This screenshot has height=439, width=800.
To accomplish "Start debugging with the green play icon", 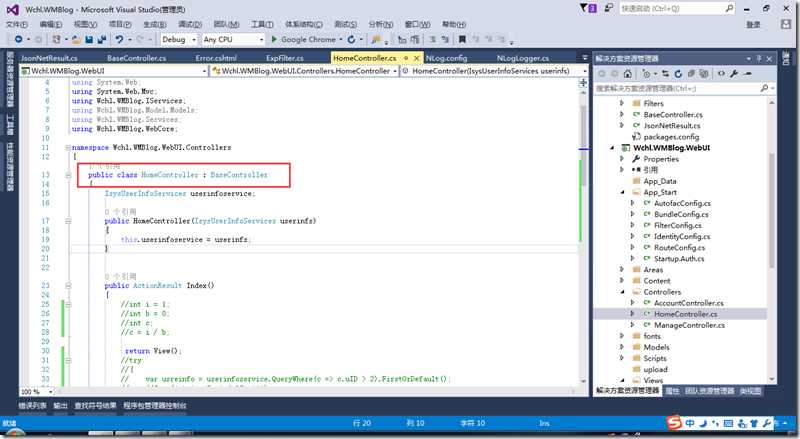I will tap(274, 39).
